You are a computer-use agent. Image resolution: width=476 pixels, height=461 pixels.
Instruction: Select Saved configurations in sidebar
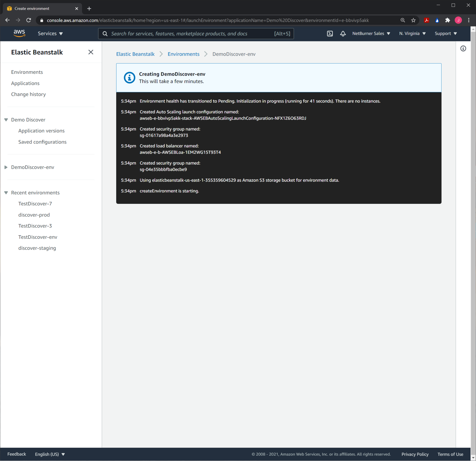pos(42,142)
